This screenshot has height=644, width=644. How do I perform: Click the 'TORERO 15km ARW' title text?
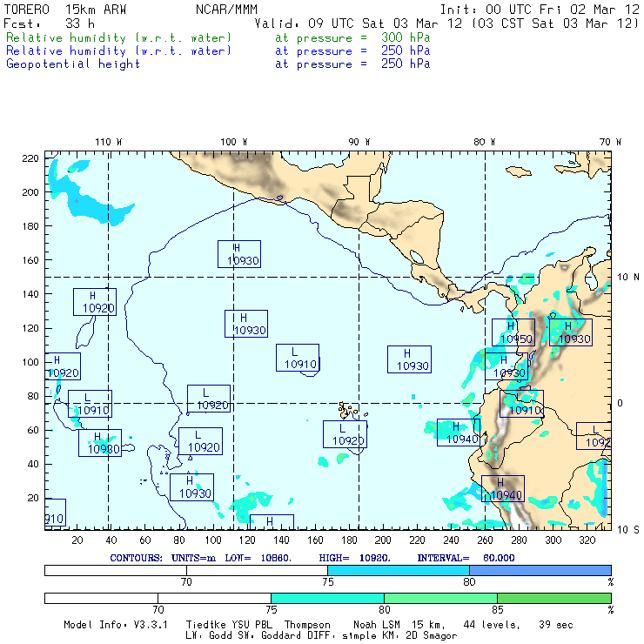(x=65, y=10)
